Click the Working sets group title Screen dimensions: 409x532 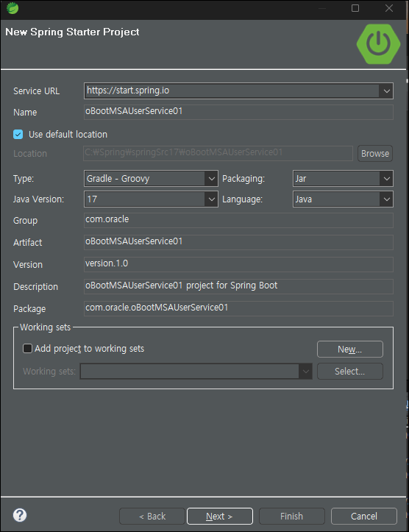point(45,327)
